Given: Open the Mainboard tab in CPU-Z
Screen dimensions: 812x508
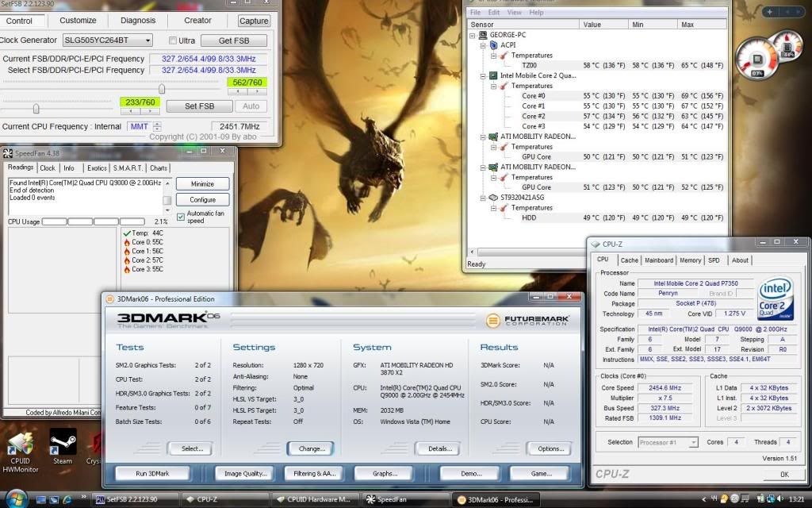Looking at the screenshot, I should [659, 260].
